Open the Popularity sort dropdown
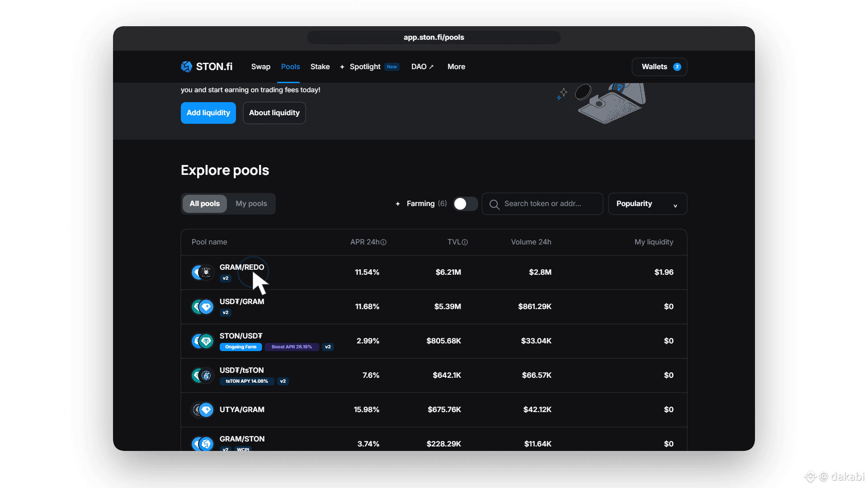The height and width of the screenshot is (488, 868). pos(647,204)
